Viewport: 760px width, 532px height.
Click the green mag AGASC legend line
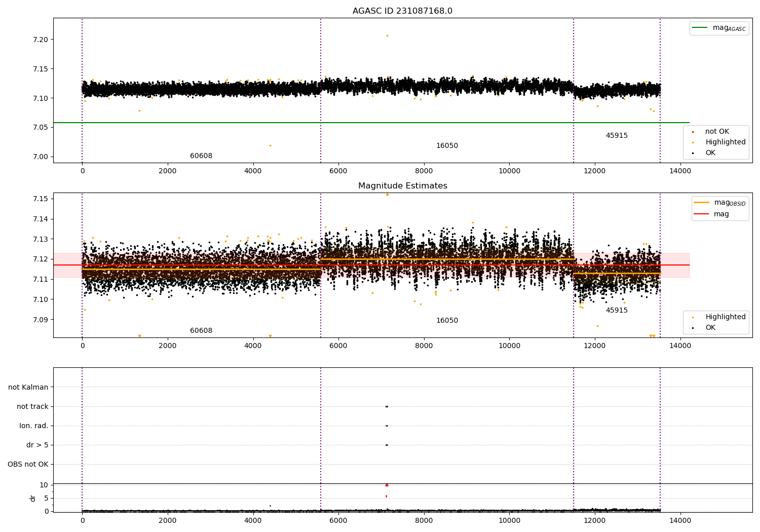point(700,28)
